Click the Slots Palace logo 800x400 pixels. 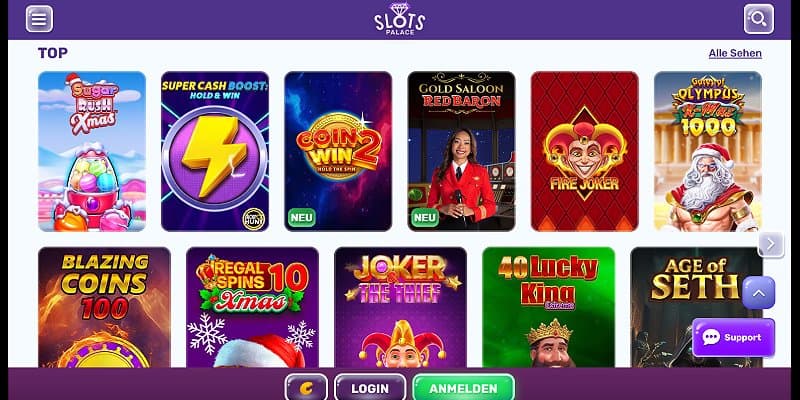tap(399, 19)
